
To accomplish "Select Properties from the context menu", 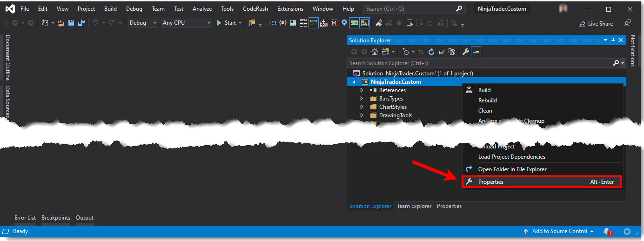I will pos(491,182).
